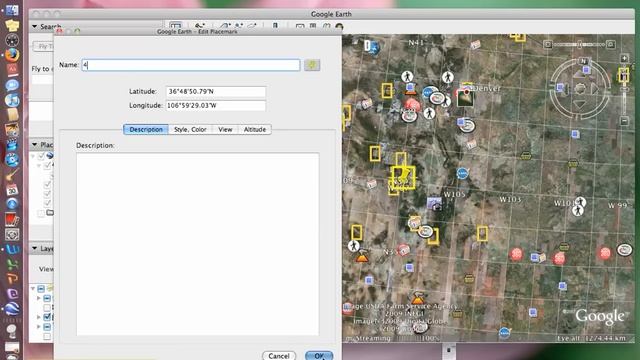Click the tilt slider's right end button
Viewport: 640px width, 360px height.
(611, 44)
